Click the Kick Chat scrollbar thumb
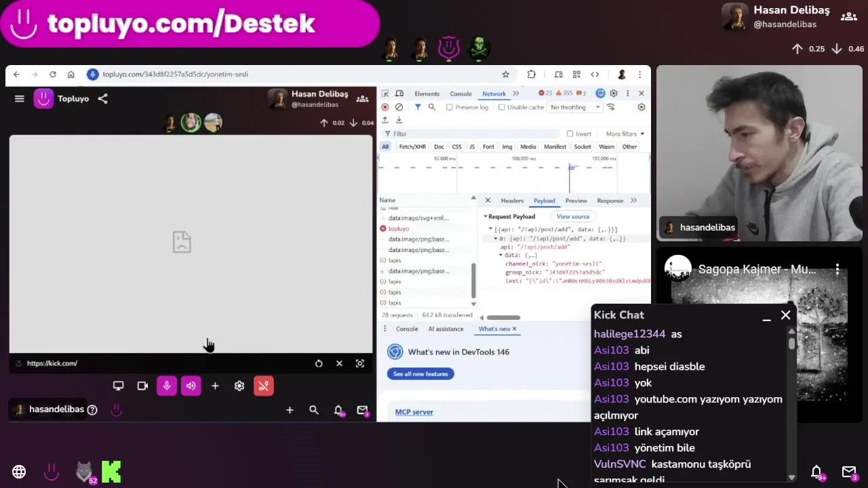This screenshot has width=868, height=488. [x=791, y=343]
